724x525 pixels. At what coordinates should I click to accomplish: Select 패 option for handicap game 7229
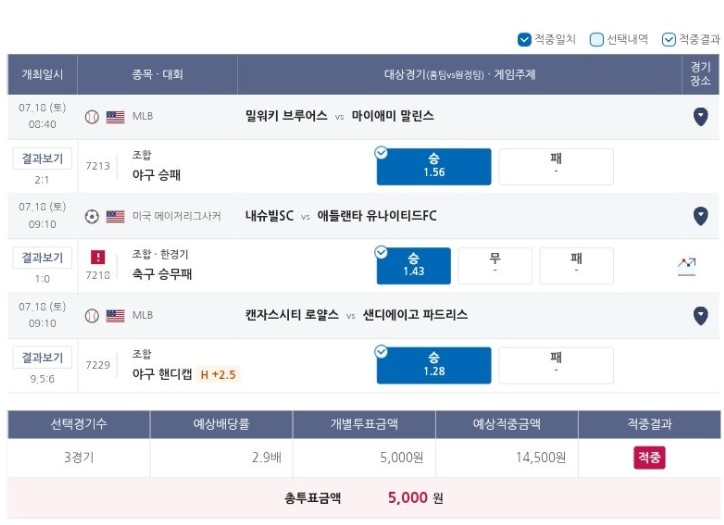click(556, 365)
